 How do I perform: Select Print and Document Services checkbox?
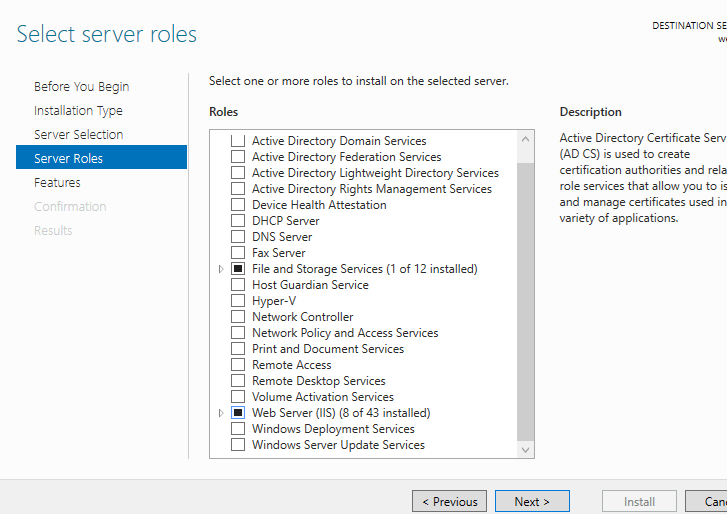pyautogui.click(x=238, y=349)
